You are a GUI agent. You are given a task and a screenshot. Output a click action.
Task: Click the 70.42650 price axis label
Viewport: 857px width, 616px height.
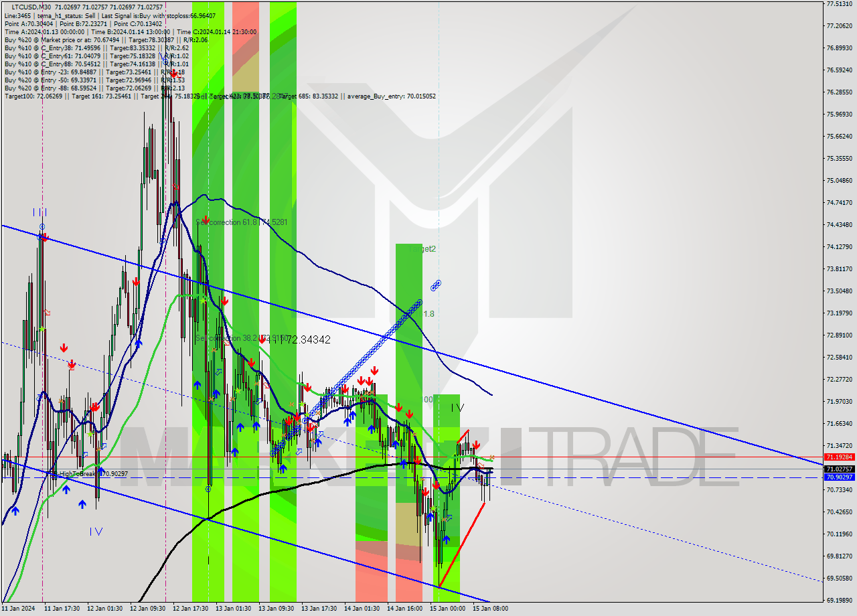840,512
